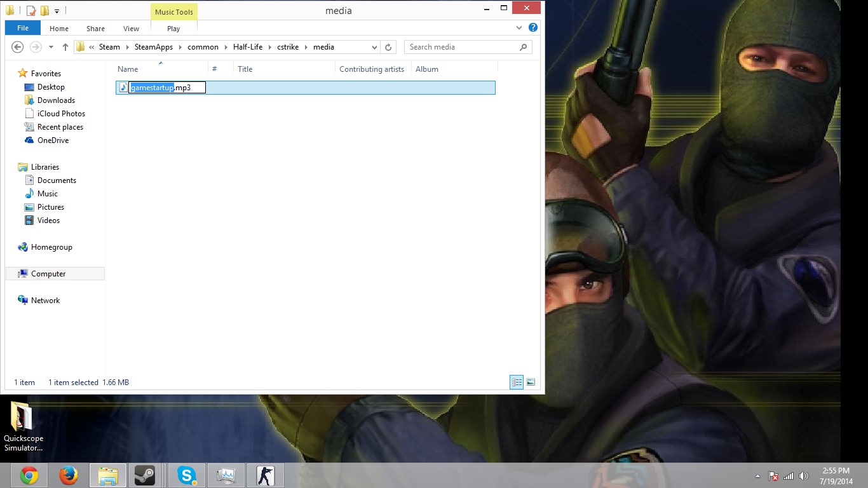Select Libraries in the navigation pane

pyautogui.click(x=44, y=167)
